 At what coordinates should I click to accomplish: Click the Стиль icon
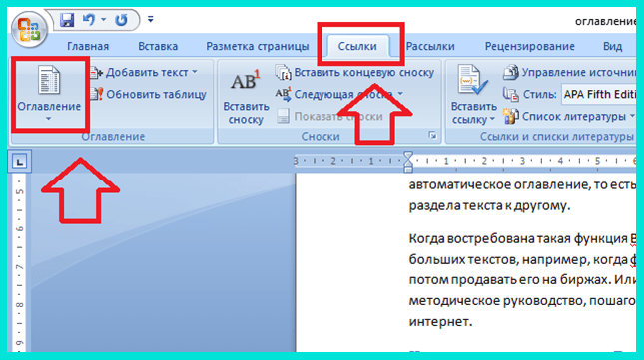click(x=511, y=95)
